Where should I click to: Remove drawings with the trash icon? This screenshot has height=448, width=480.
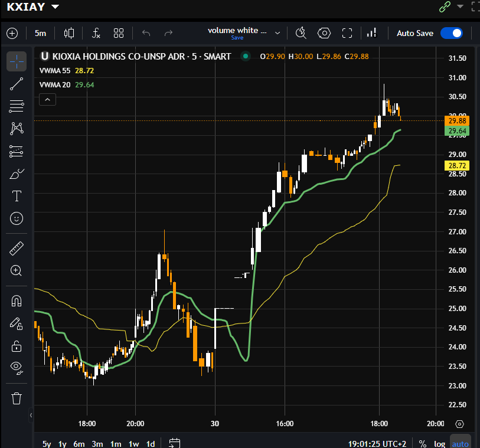17,398
